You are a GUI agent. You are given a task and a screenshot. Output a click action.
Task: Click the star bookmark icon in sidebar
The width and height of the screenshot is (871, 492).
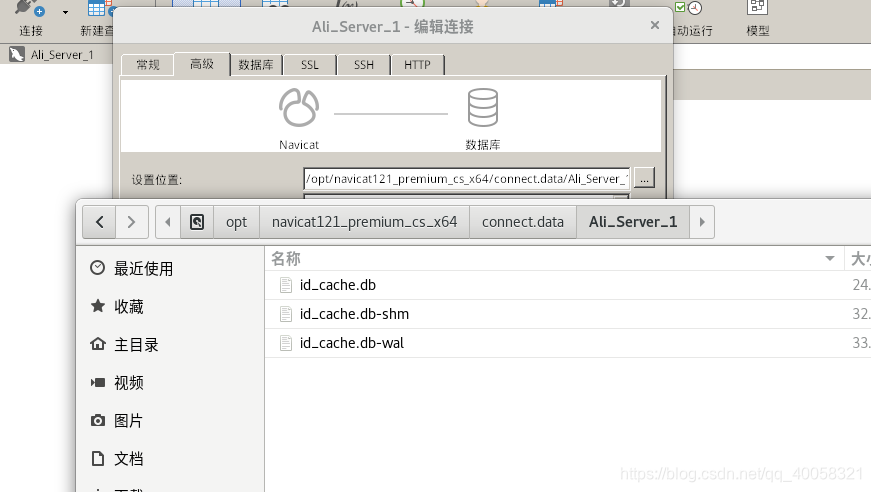click(98, 305)
